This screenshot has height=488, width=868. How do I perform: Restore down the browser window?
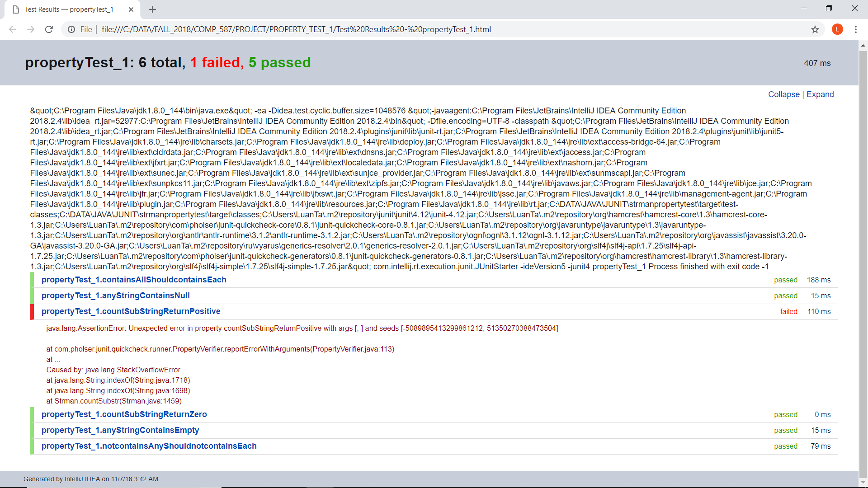click(829, 9)
